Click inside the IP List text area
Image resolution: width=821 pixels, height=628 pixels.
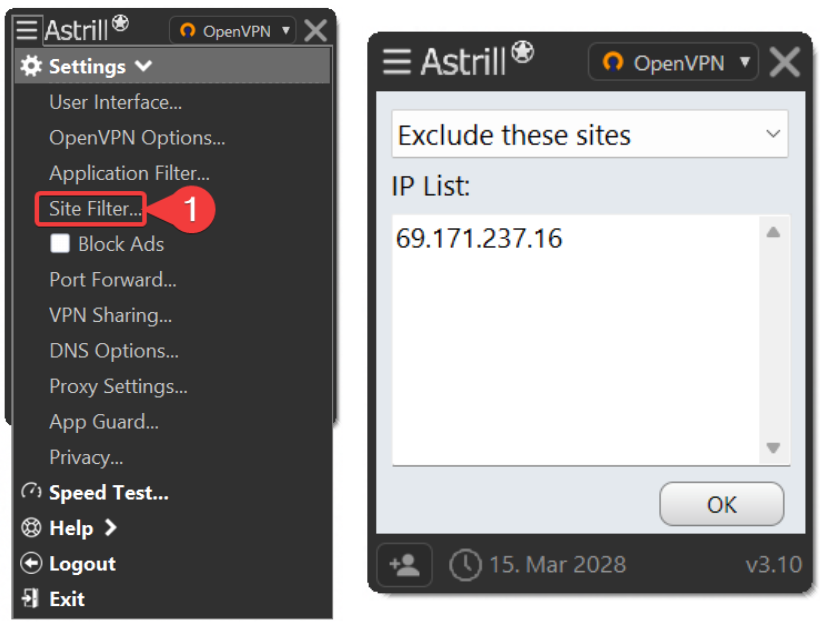pyautogui.click(x=575, y=339)
